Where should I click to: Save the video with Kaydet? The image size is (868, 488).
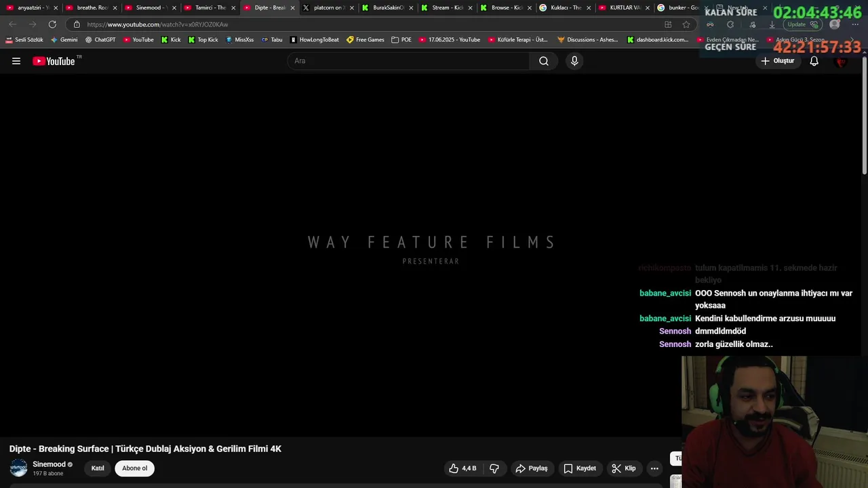(x=580, y=468)
